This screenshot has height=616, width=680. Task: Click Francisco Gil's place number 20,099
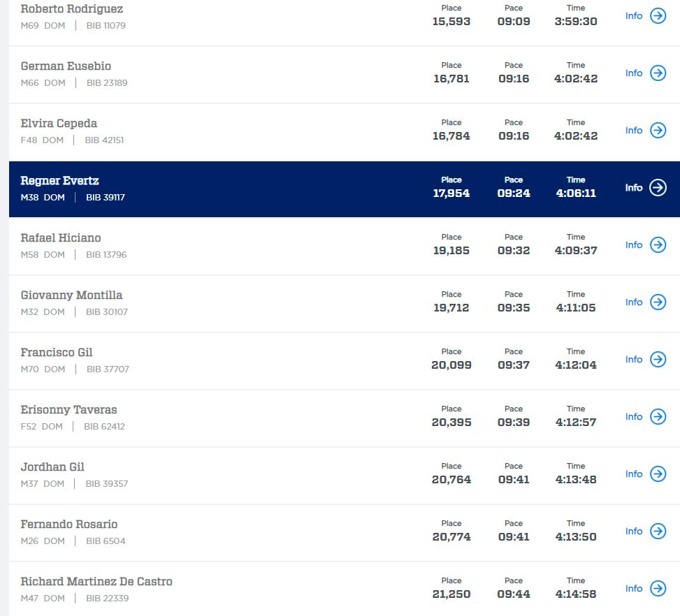point(451,365)
